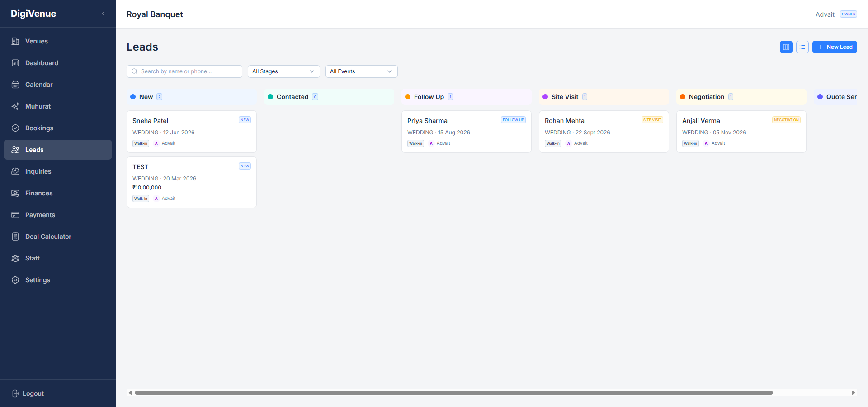The width and height of the screenshot is (868, 407).
Task: Click the Dashboard chart icon
Action: pyautogui.click(x=15, y=63)
